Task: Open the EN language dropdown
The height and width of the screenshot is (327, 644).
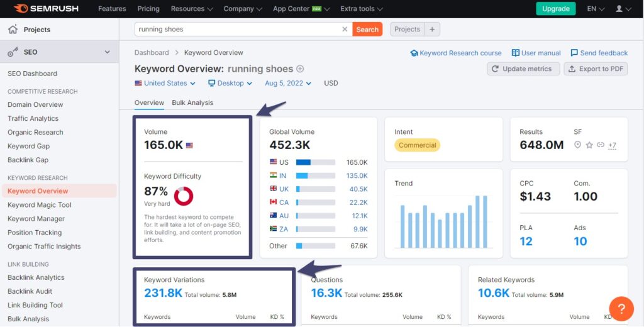Action: tap(596, 9)
